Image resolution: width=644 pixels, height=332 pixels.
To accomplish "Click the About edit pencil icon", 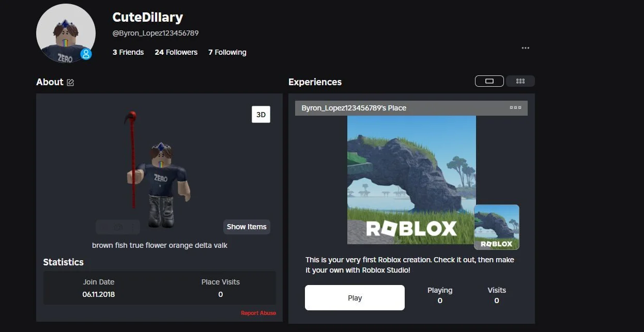I will 70,83.
